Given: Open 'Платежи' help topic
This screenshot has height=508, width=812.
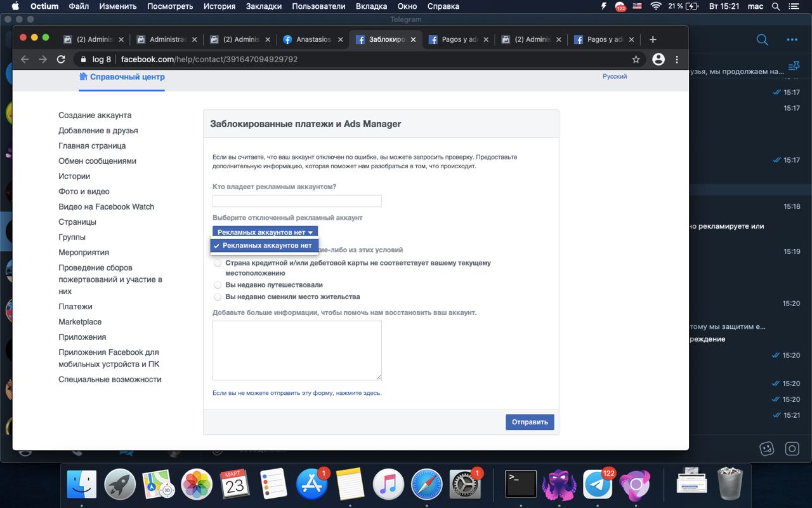Looking at the screenshot, I should point(75,307).
